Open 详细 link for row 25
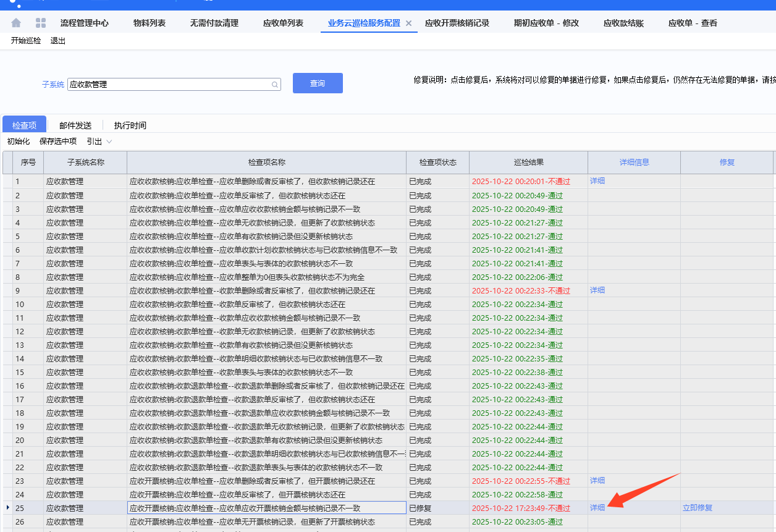 coord(597,508)
